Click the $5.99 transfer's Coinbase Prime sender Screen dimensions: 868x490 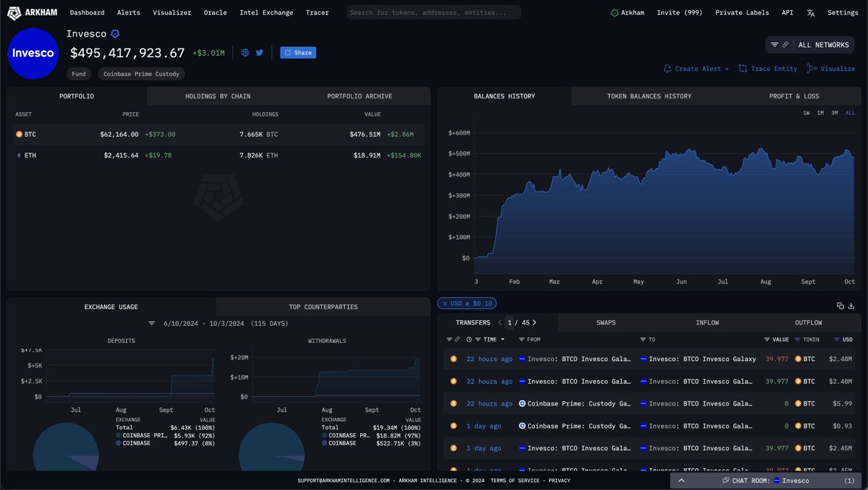pos(576,404)
